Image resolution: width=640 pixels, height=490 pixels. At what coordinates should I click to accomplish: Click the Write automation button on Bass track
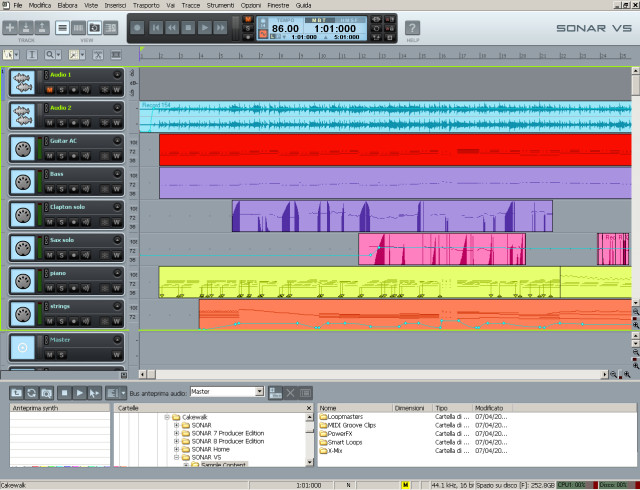tap(116, 189)
